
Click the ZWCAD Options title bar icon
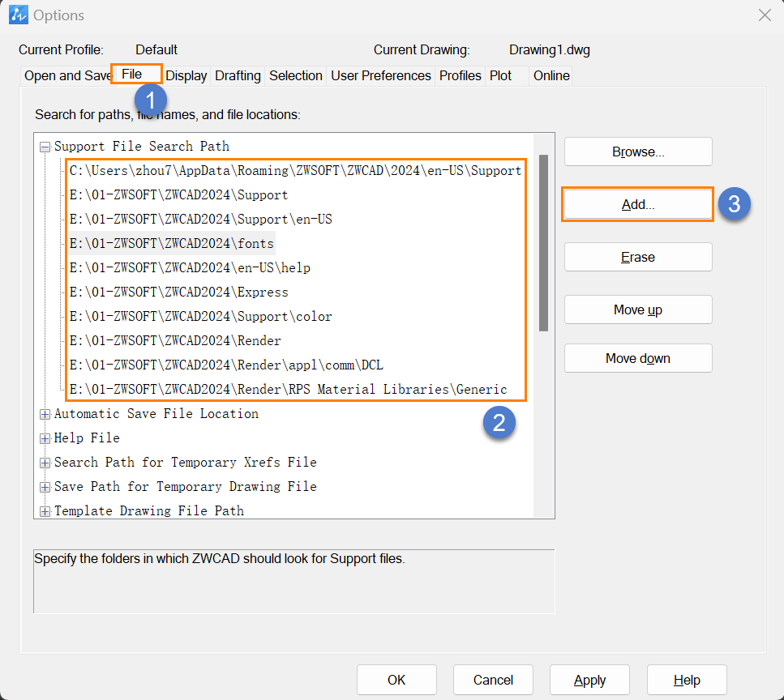[x=19, y=15]
